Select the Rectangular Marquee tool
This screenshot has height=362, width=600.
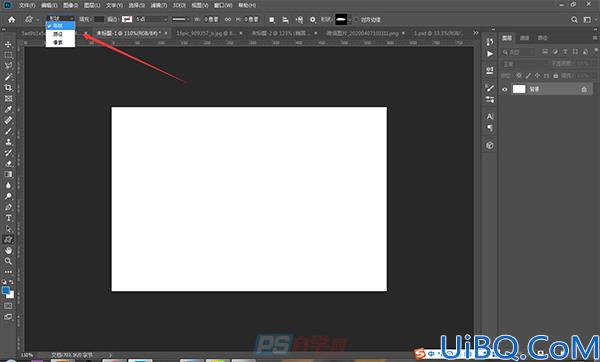[8, 55]
